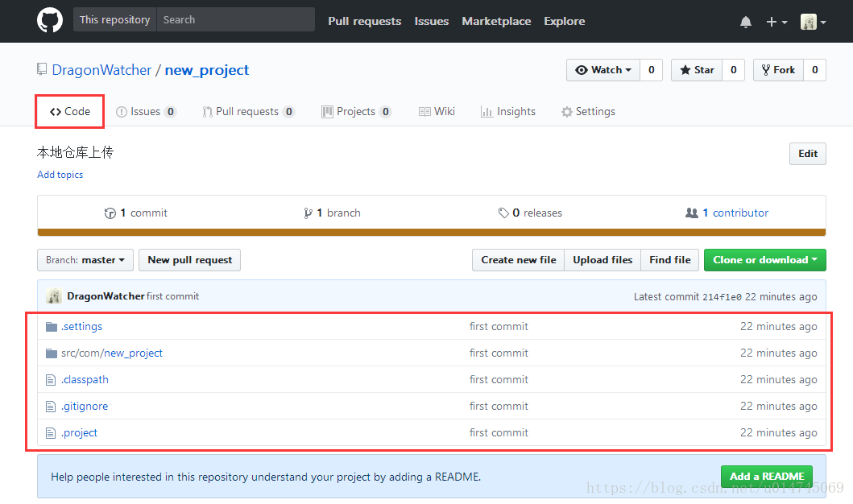The image size is (853, 504).
Task: Open Marketplace in top navigation
Action: pyautogui.click(x=496, y=21)
